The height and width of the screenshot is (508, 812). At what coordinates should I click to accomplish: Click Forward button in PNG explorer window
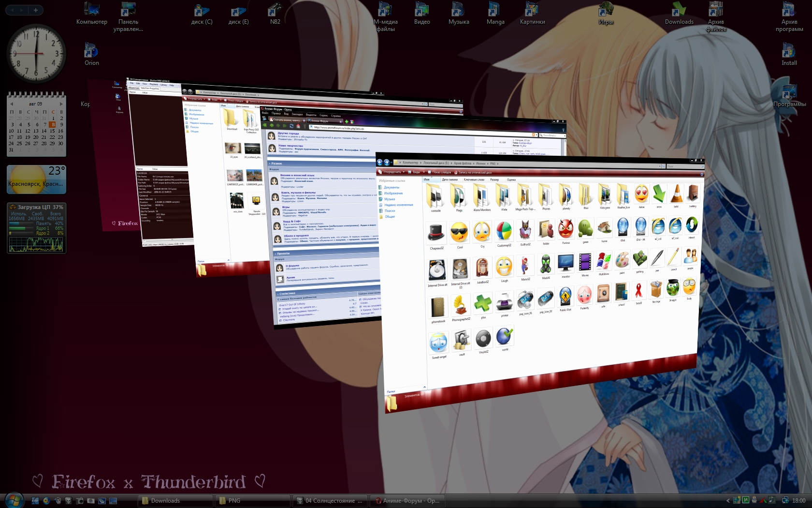point(387,163)
